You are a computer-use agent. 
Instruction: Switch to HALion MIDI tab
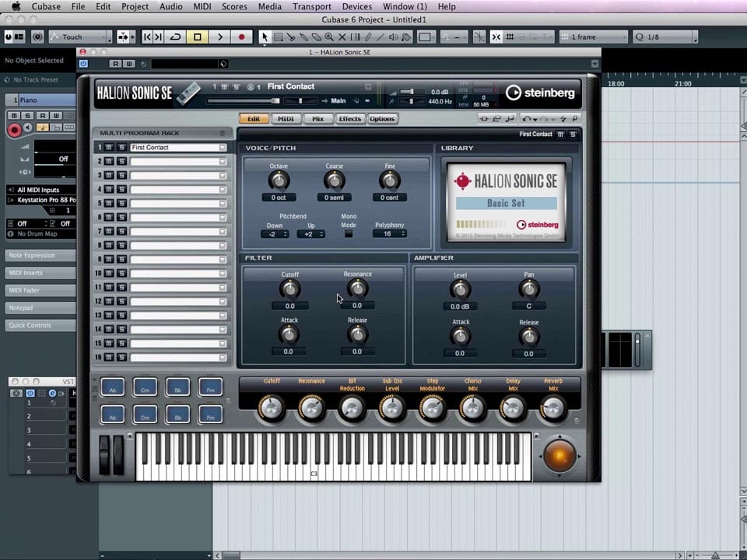286,118
